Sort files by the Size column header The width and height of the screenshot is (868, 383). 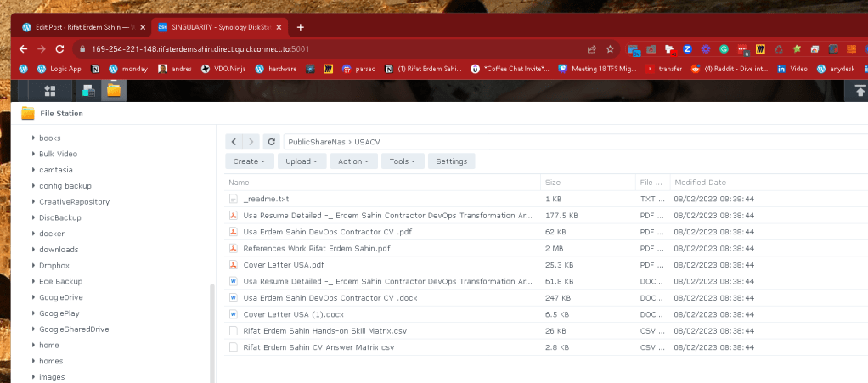tap(588, 182)
